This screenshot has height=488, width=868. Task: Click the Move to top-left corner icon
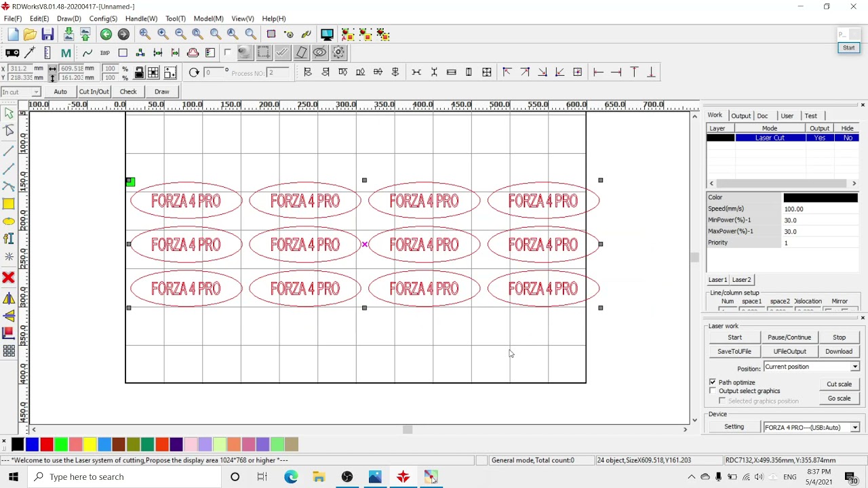(507, 72)
